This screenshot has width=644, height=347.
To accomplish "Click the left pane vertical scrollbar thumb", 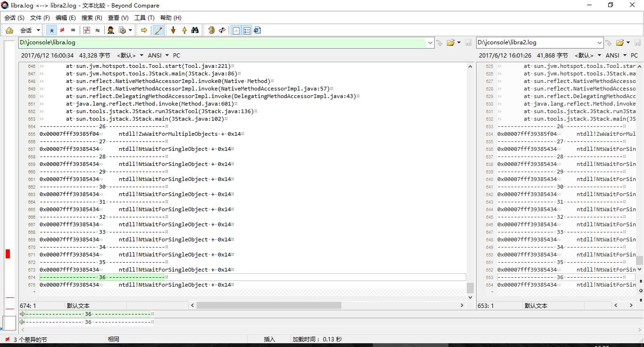I will click(470, 288).
